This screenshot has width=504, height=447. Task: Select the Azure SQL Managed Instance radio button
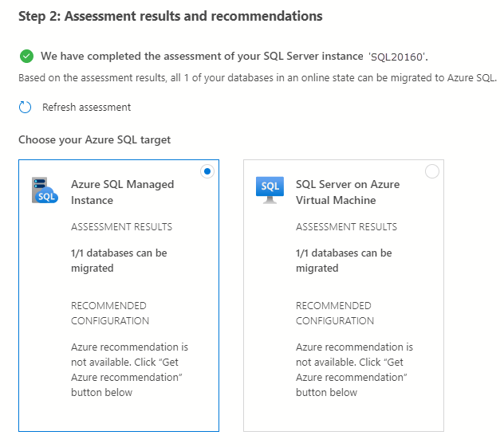point(207,171)
